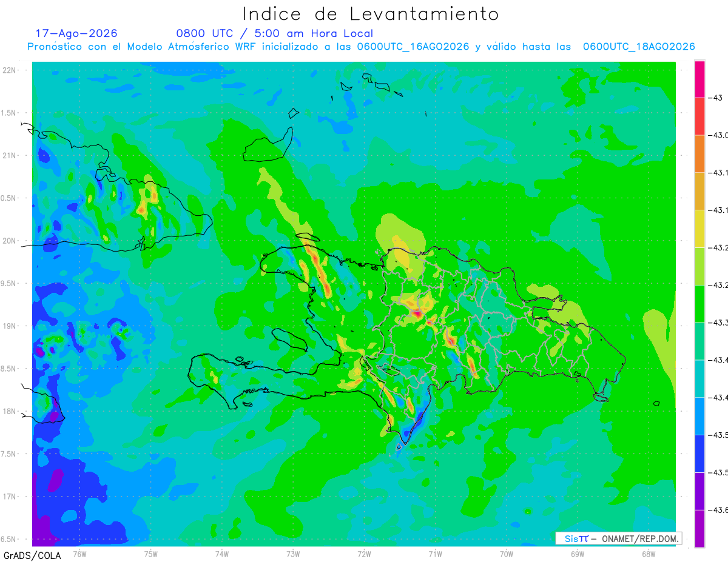Click the '71W' longitude label
Screen dimensions: 728x562
pos(435,554)
